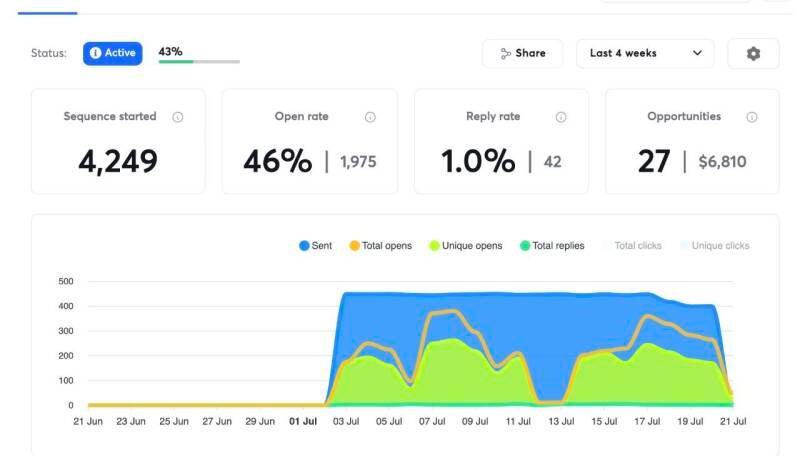Toggle the Sent series in chart legend
The image size is (800, 456).
pos(315,246)
